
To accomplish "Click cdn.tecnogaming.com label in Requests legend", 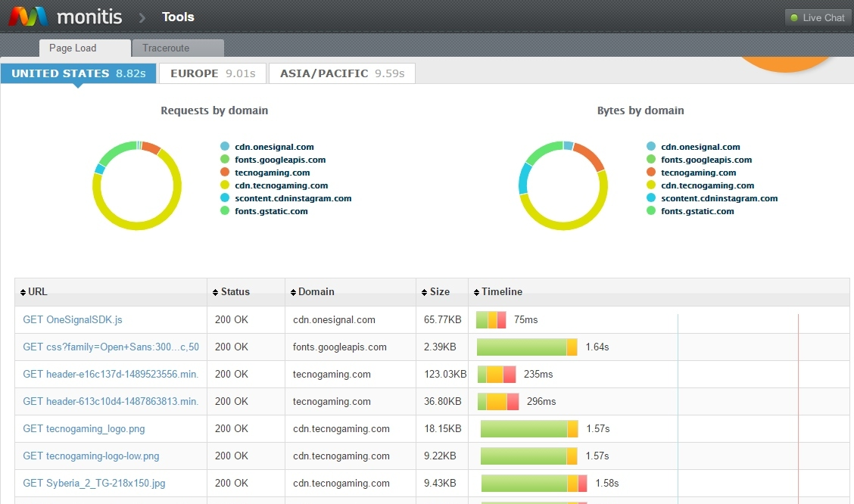I will pyautogui.click(x=281, y=185).
